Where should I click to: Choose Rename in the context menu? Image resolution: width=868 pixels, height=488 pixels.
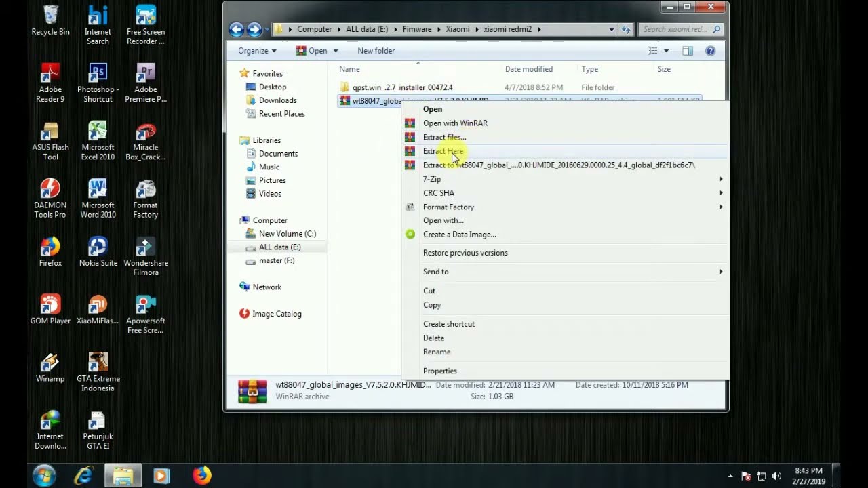click(x=566, y=352)
